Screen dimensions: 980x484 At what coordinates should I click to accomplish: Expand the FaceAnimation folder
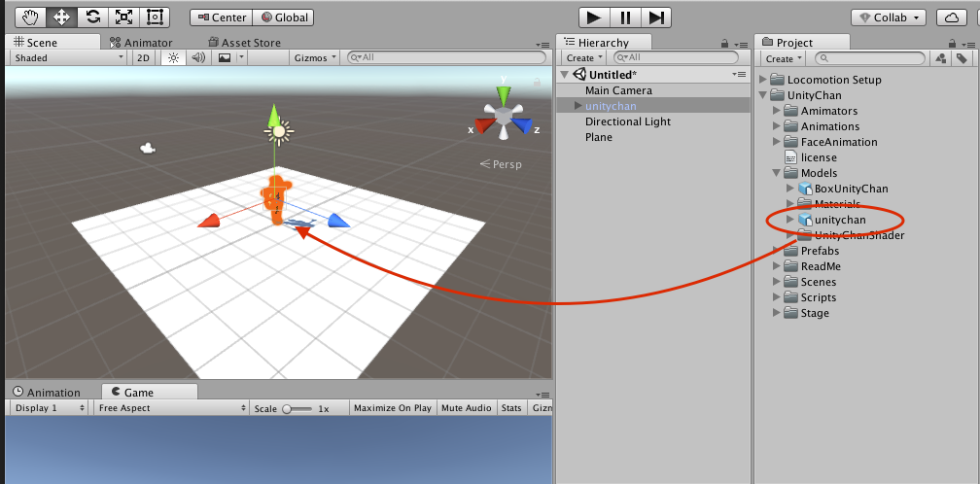(x=777, y=142)
